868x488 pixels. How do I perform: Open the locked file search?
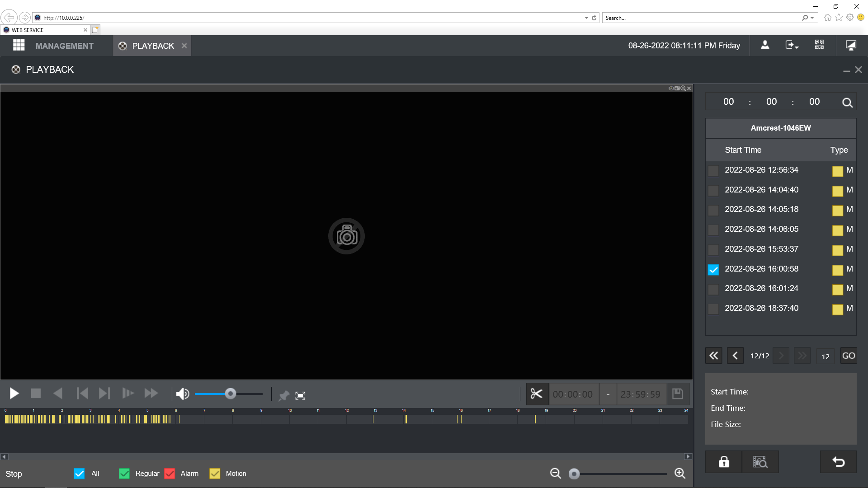(x=760, y=462)
